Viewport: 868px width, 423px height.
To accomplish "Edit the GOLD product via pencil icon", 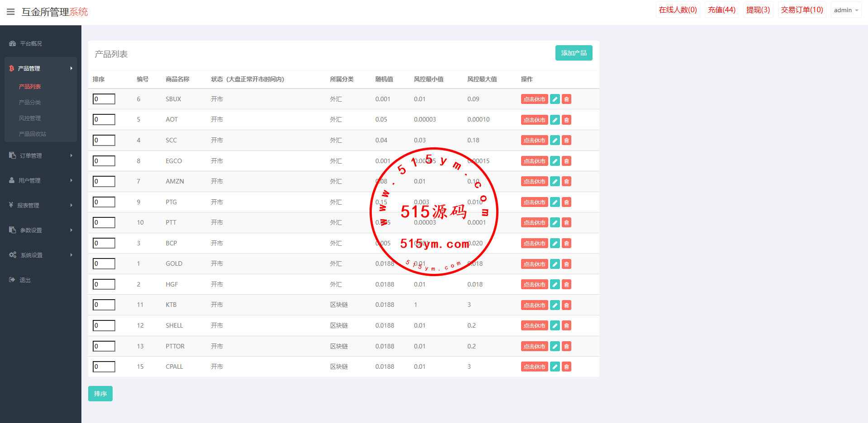I will pyautogui.click(x=555, y=264).
